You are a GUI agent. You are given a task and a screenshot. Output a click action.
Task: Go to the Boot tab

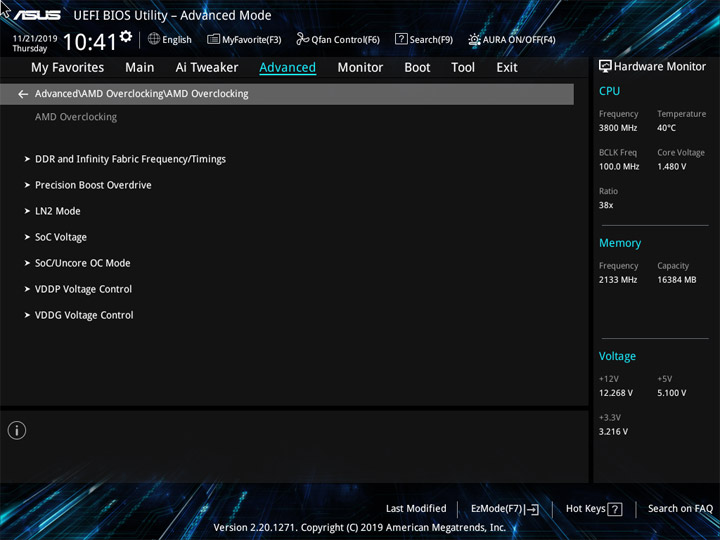point(417,68)
